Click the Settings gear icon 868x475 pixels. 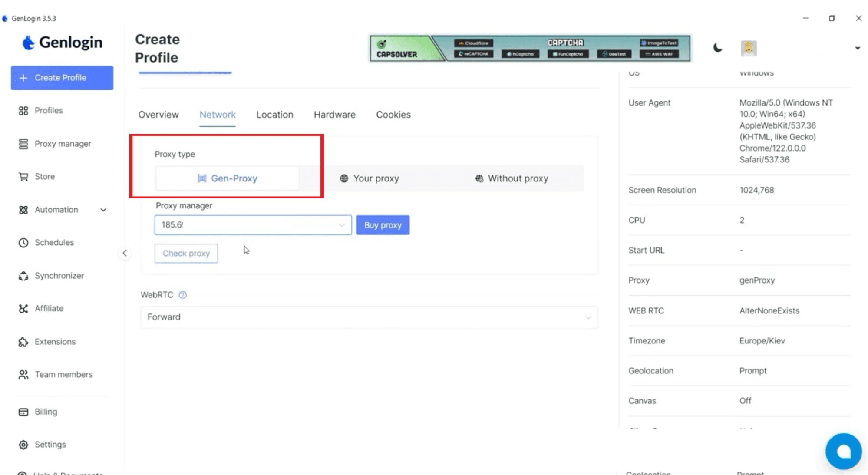(23, 445)
